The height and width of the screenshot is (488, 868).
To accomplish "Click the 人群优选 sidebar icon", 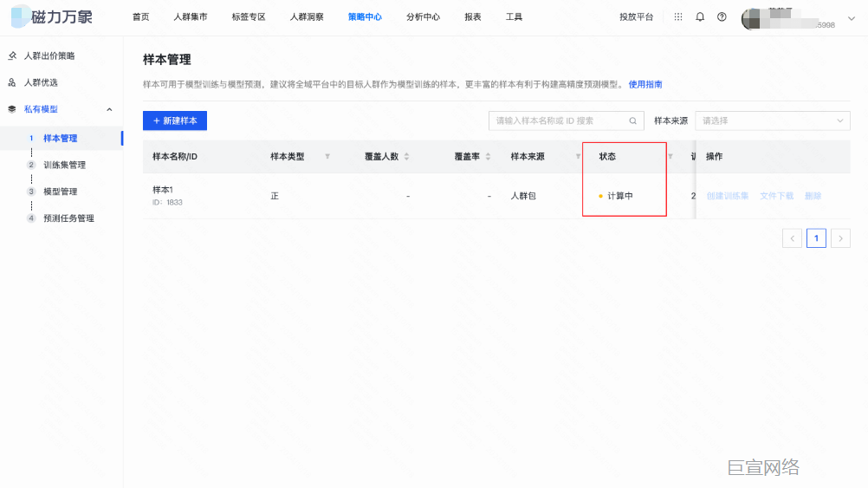I will tap(12, 82).
